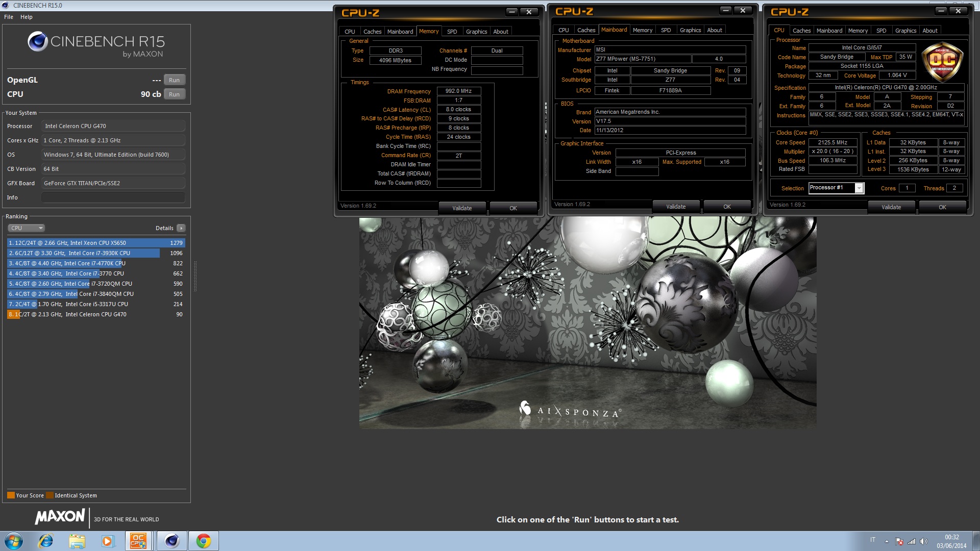
Task: Click motherboard model Z77 MPower (MS-7751)
Action: [x=643, y=59]
